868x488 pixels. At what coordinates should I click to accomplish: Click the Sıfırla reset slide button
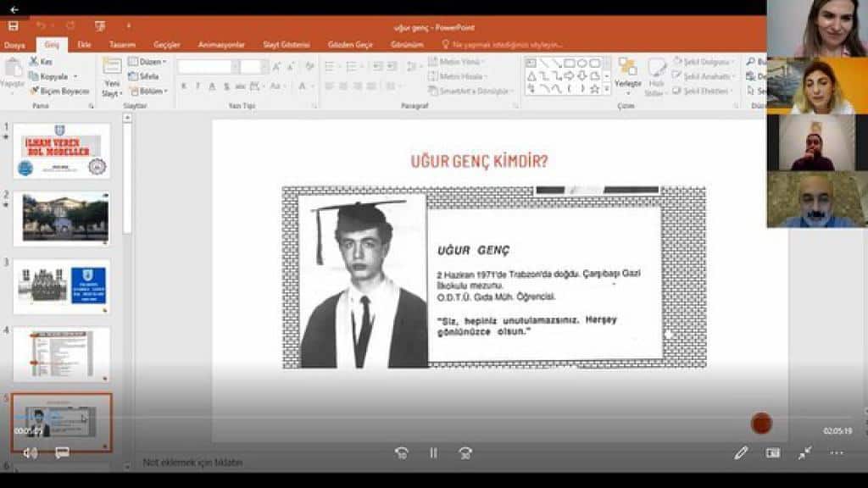[143, 76]
